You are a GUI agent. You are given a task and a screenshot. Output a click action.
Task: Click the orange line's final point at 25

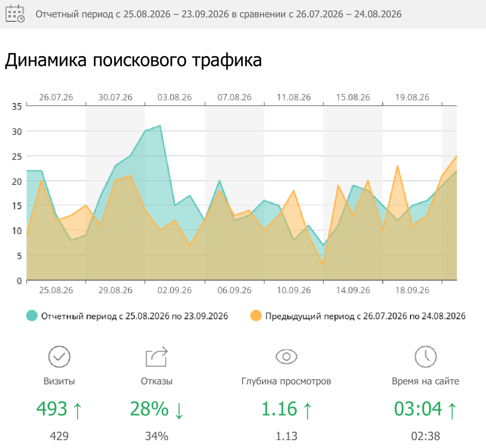click(456, 156)
